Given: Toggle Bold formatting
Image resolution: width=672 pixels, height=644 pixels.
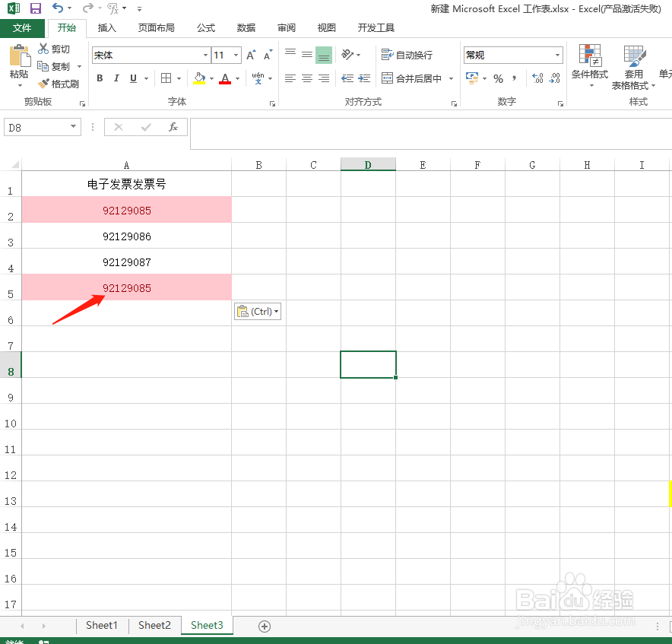Looking at the screenshot, I should click(x=100, y=78).
